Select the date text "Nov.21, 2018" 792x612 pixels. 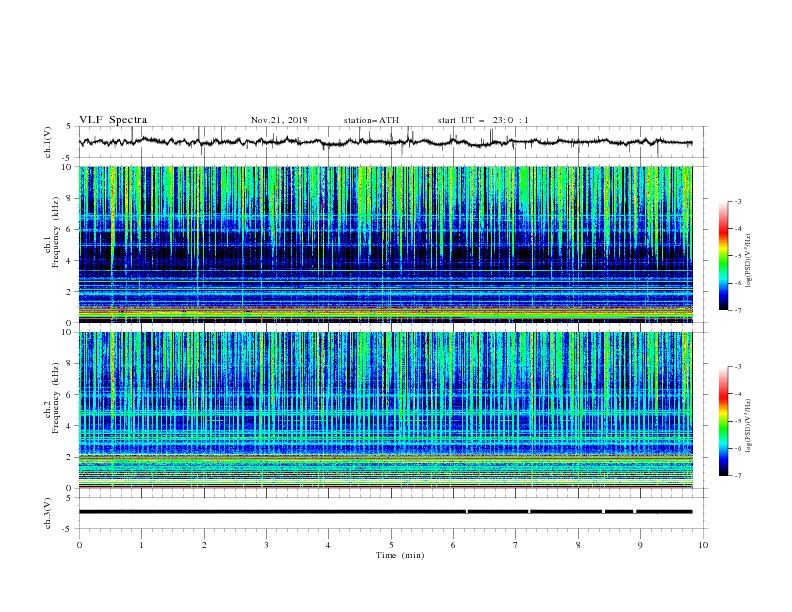coord(279,120)
